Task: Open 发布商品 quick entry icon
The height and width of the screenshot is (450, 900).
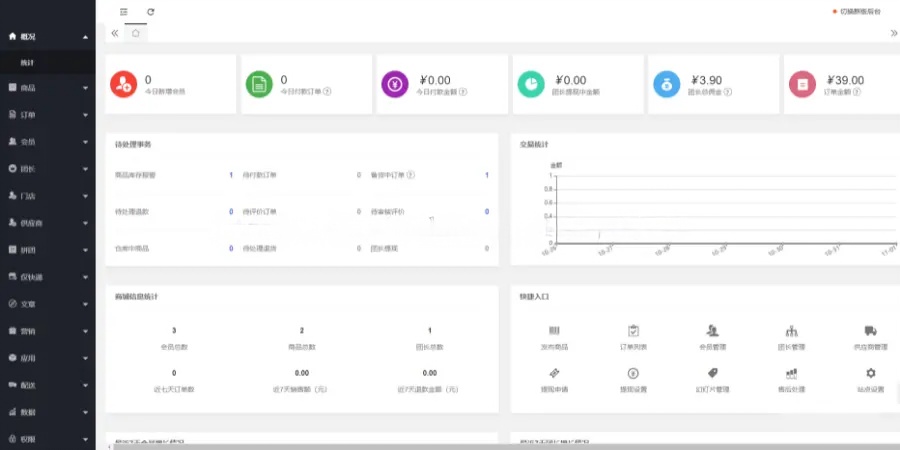Action: (554, 332)
